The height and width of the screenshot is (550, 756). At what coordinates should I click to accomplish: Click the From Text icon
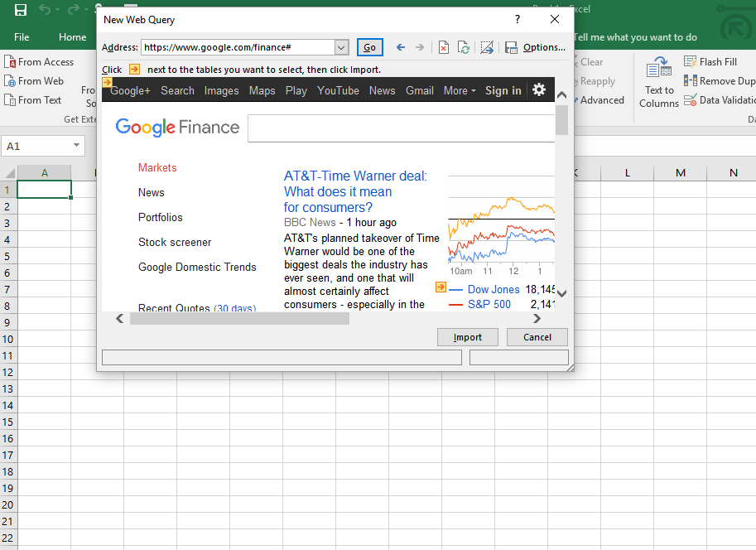pyautogui.click(x=10, y=100)
